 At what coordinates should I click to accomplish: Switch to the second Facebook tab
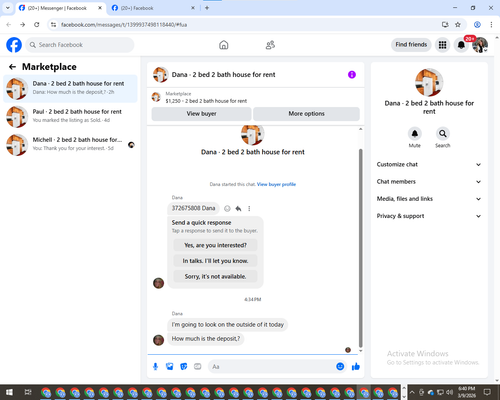153,8
